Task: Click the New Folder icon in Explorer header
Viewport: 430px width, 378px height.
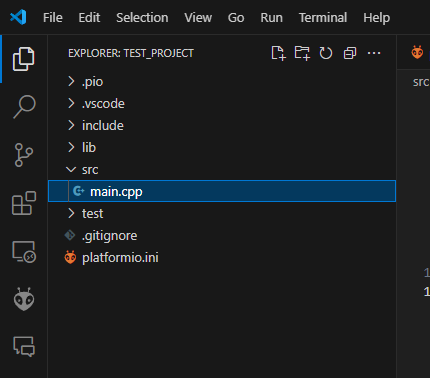Action: pos(302,53)
